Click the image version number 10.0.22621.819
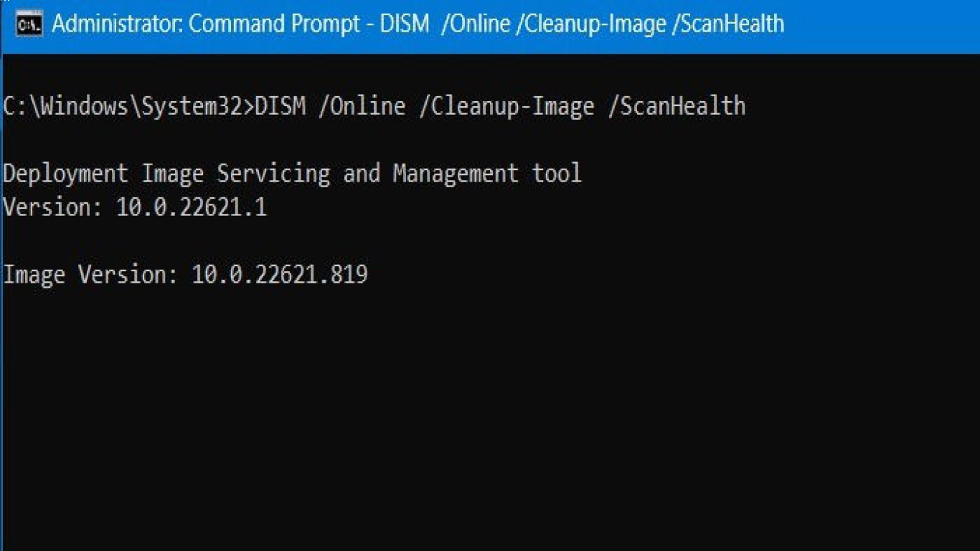The width and height of the screenshot is (980, 551). click(x=280, y=275)
